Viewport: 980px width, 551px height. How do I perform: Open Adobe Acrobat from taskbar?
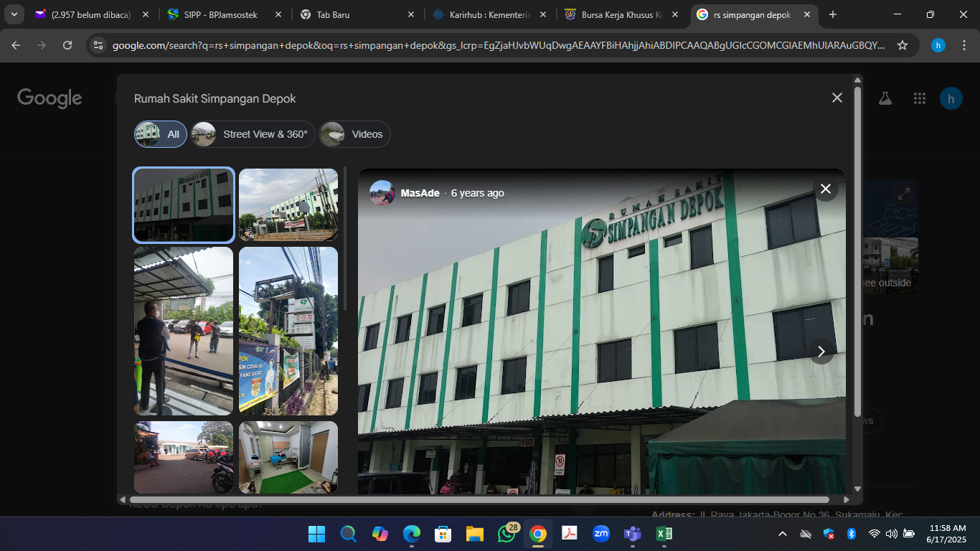coord(570,534)
